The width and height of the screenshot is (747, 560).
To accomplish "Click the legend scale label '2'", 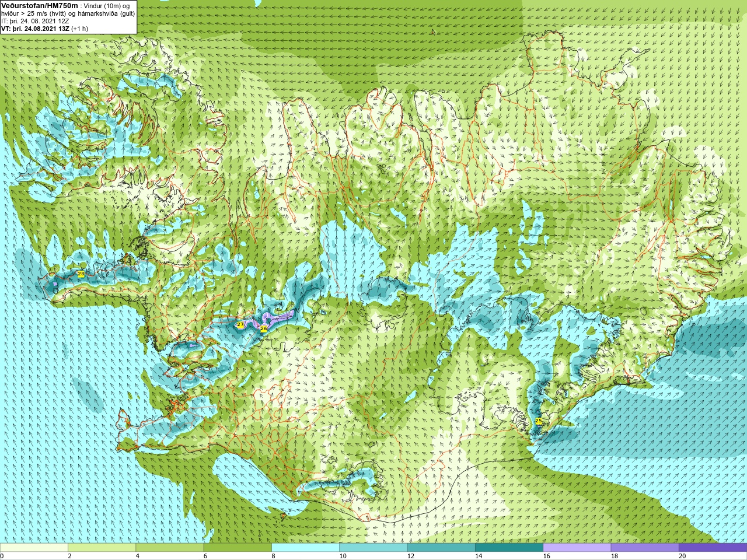I will [x=69, y=556].
